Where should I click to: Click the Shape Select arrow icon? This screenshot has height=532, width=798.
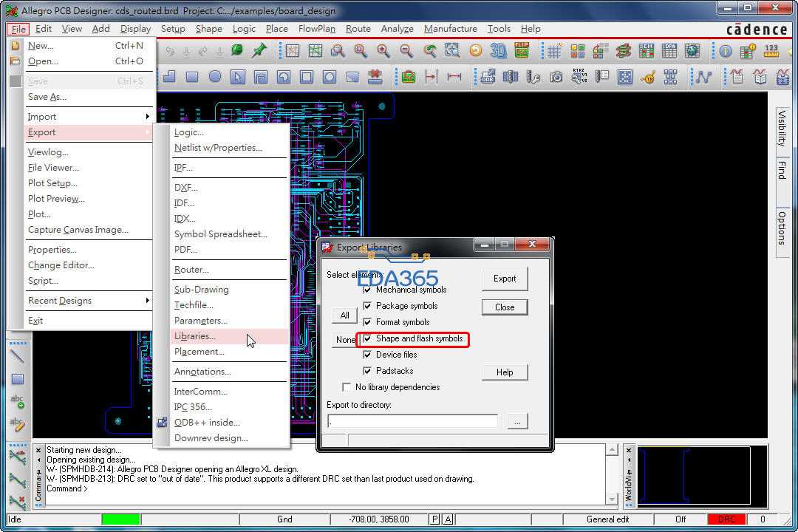point(238,77)
